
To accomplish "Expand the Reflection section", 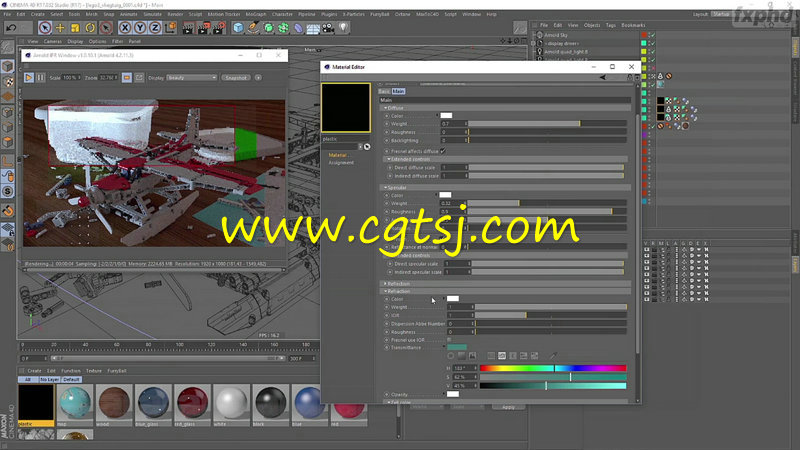I will tap(385, 284).
